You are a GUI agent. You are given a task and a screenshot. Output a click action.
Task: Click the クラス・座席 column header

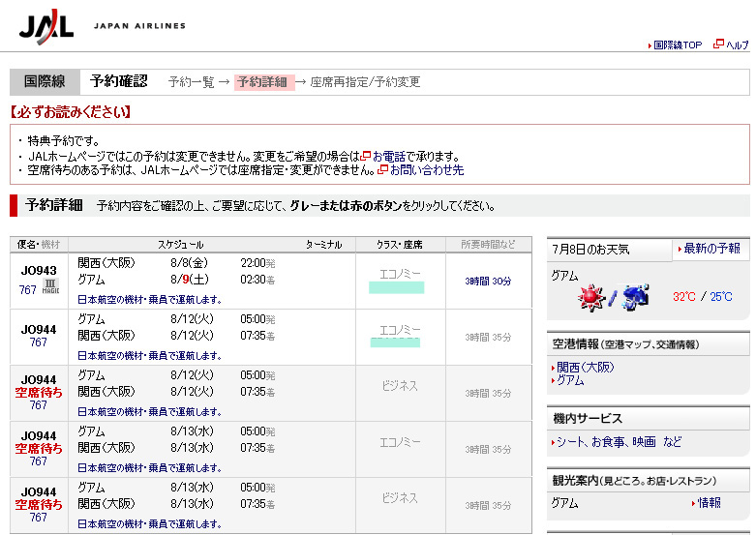tap(399, 245)
